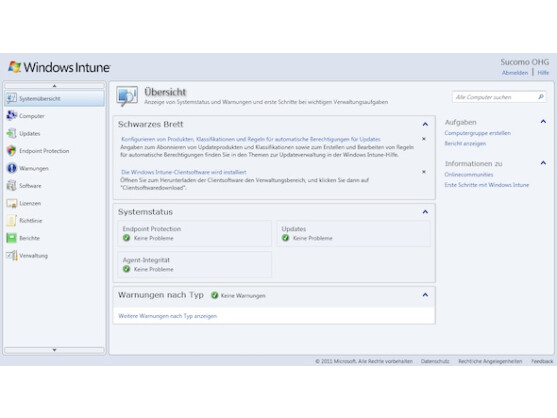Click the Agent-Integrität status tile heading
Image resolution: width=557 pixels, height=418 pixels.
pyautogui.click(x=146, y=260)
